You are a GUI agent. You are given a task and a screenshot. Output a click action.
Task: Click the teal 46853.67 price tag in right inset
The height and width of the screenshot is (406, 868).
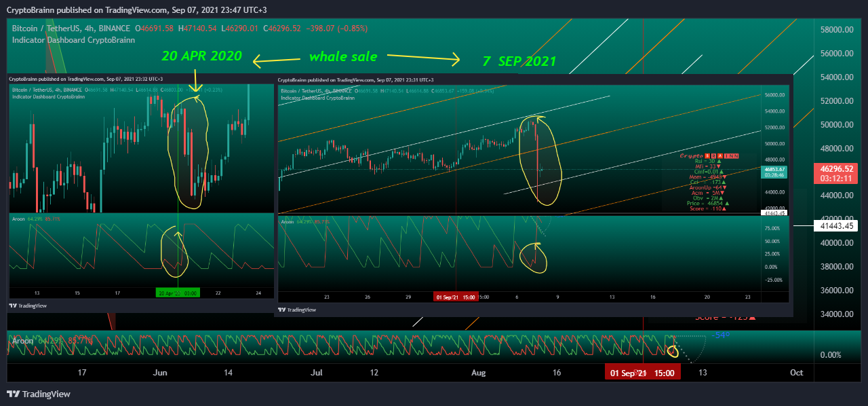pos(774,172)
